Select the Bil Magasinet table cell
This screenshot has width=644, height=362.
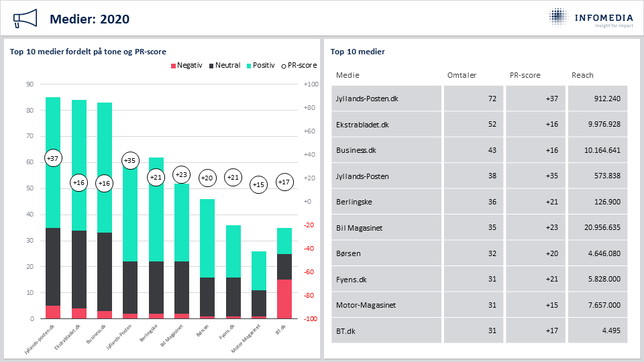(x=386, y=227)
